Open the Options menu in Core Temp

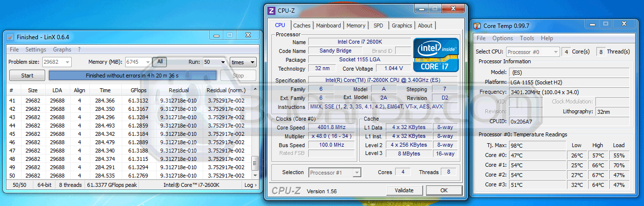503,38
